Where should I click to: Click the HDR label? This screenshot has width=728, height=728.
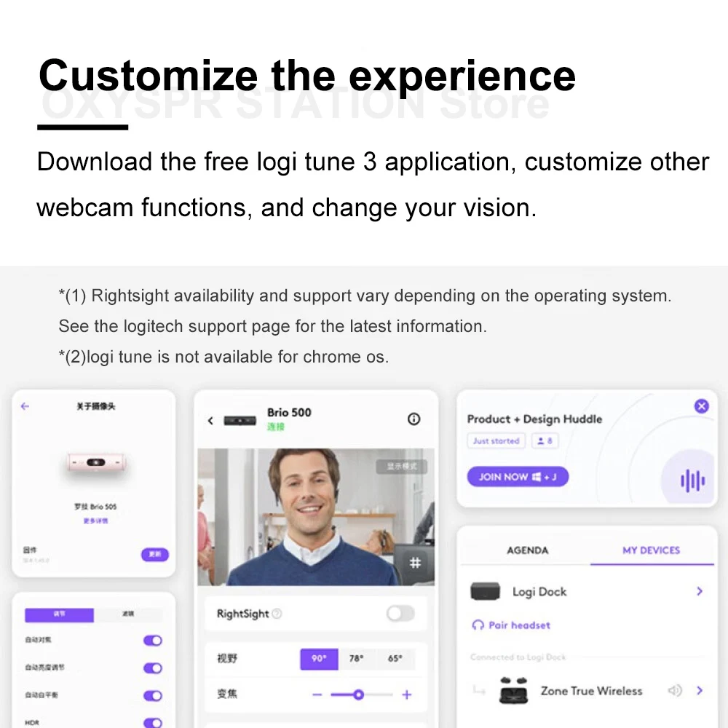click(x=32, y=723)
